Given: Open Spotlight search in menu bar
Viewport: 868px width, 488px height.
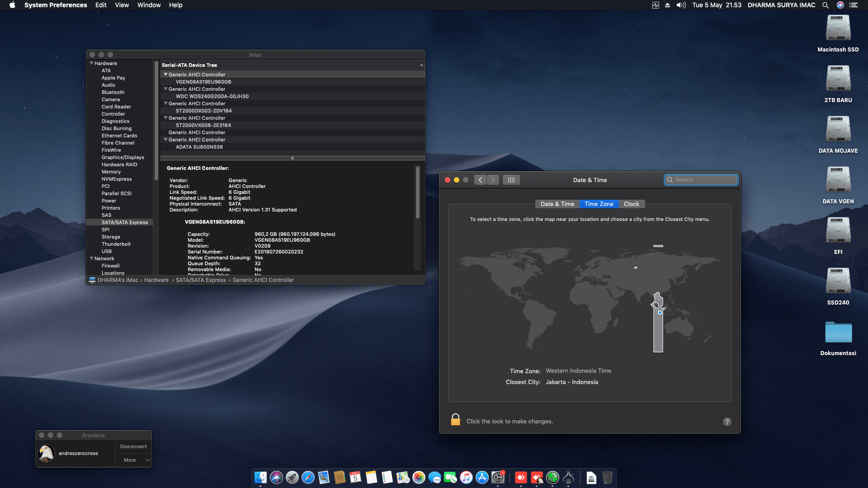Looking at the screenshot, I should pos(825,5).
